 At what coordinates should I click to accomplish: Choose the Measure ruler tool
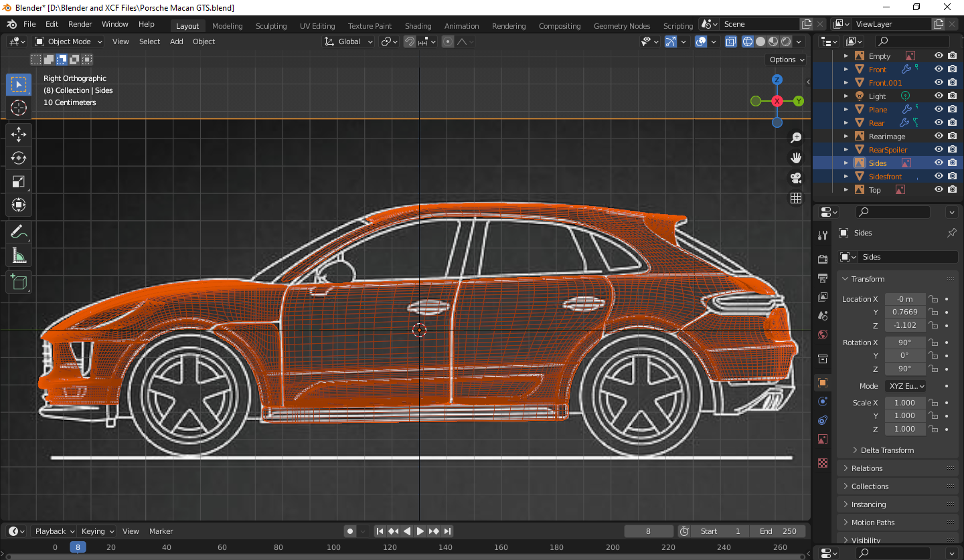click(19, 256)
